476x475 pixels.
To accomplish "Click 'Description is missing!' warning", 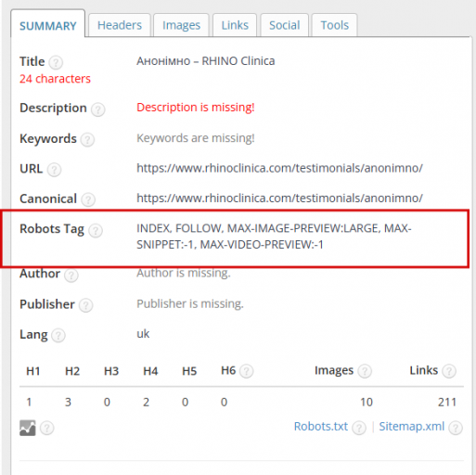I will (x=196, y=108).
